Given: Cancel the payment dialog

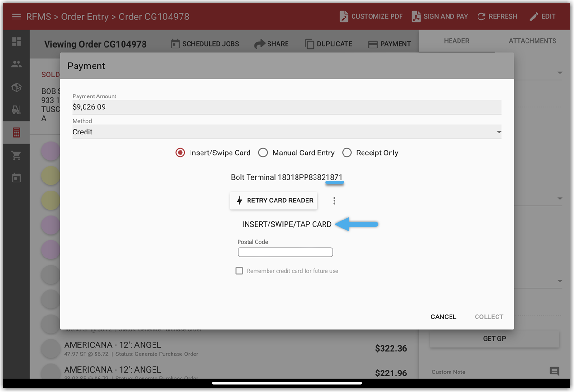Looking at the screenshot, I should (x=443, y=317).
